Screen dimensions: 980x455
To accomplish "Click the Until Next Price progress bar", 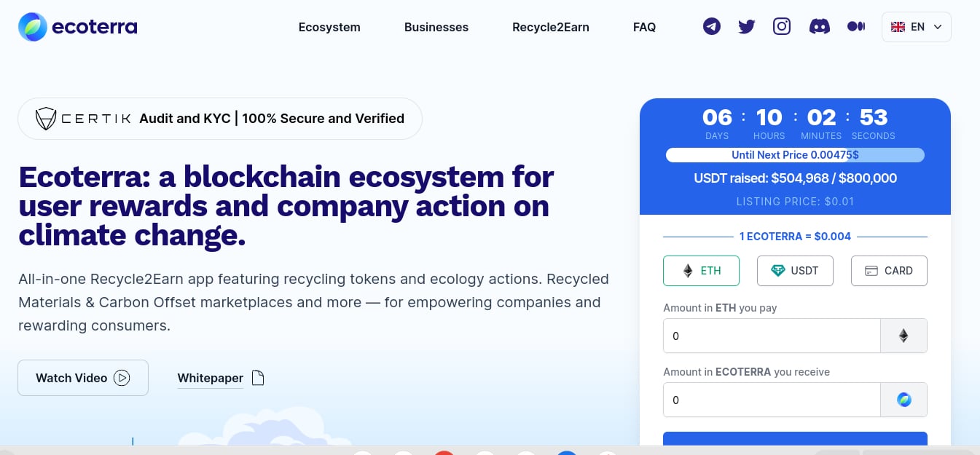I will coord(795,155).
